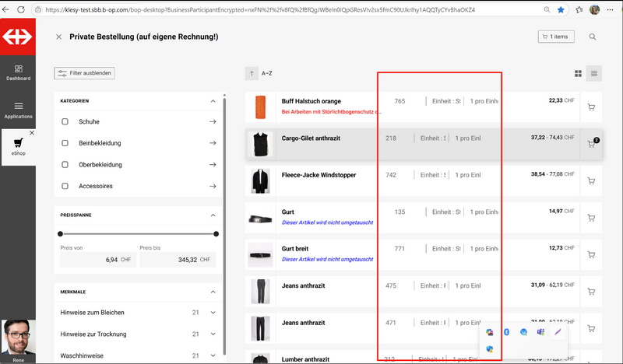Expand Hinweise zur Trocknung filter
This screenshot has width=623, height=364.
click(x=213, y=334)
